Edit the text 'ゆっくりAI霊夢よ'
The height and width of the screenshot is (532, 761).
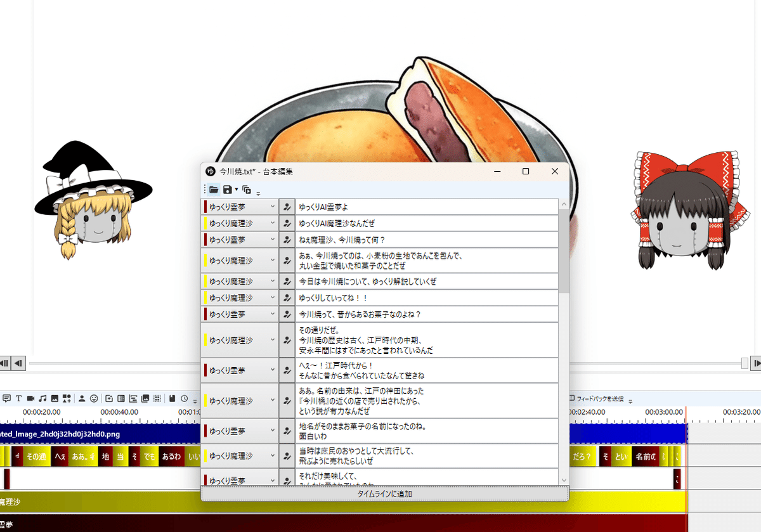pos(426,207)
